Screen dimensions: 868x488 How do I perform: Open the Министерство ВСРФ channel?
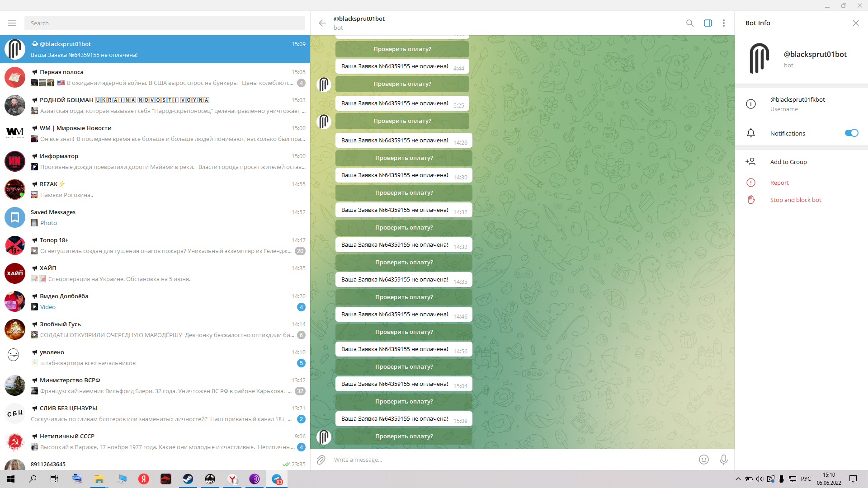coord(155,385)
